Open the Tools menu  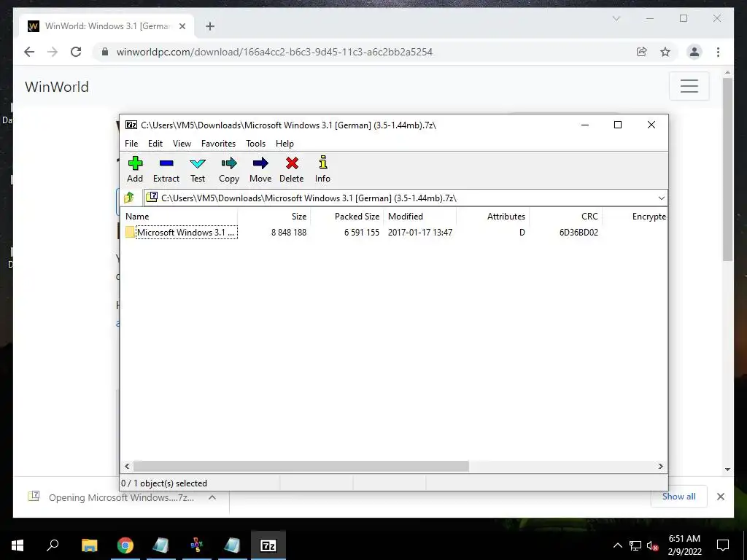pos(255,144)
